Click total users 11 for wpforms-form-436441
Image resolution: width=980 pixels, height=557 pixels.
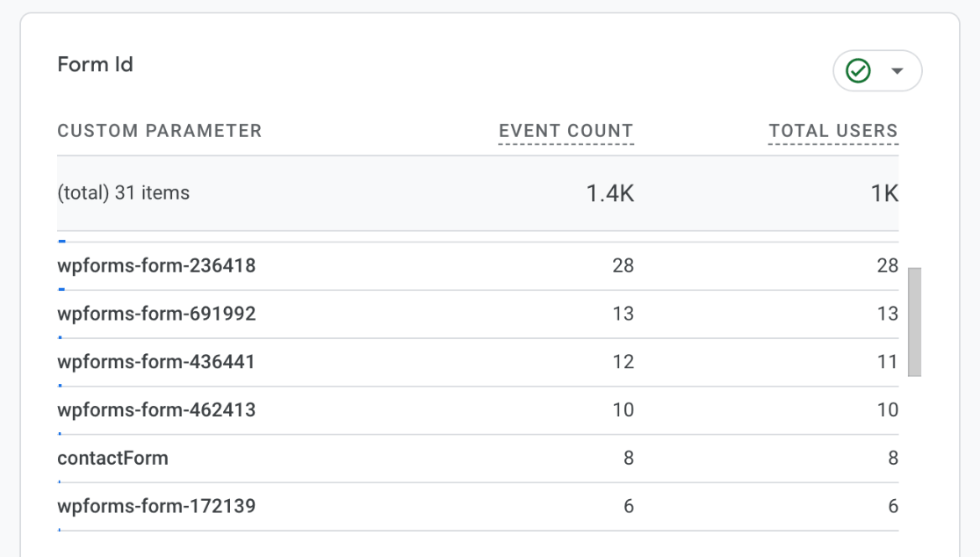888,362
